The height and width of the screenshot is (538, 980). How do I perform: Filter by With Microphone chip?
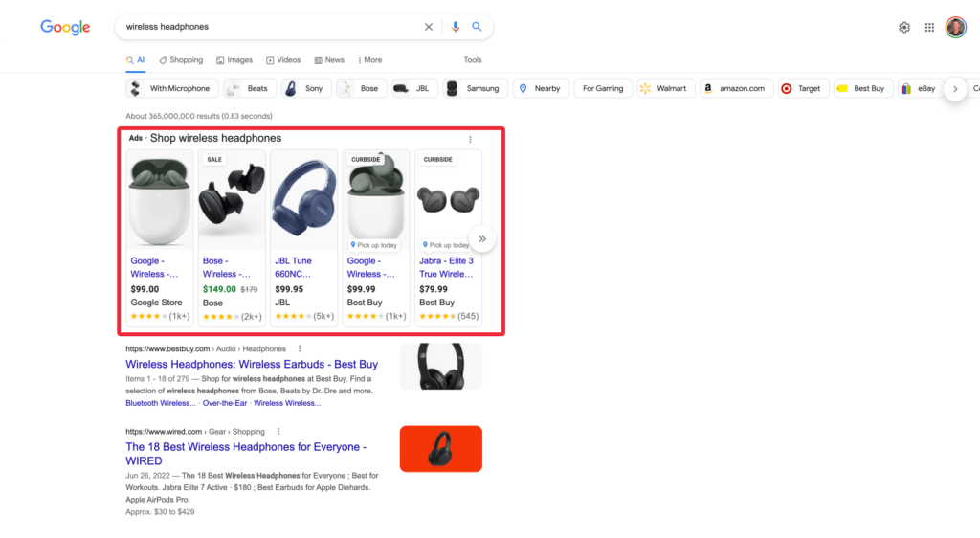click(172, 89)
